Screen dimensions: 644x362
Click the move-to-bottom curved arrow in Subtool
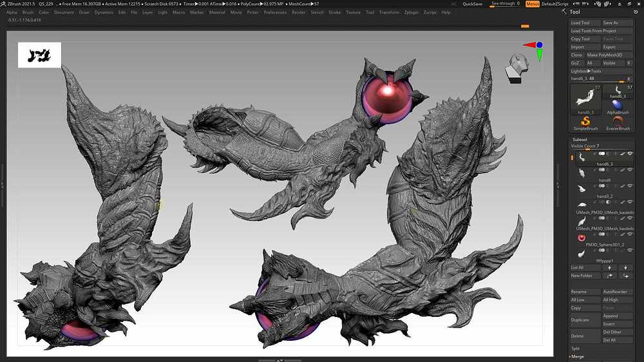(625, 276)
